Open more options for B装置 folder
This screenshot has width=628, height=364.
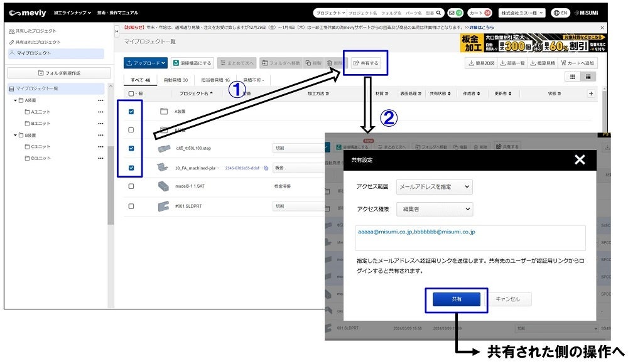(100, 135)
